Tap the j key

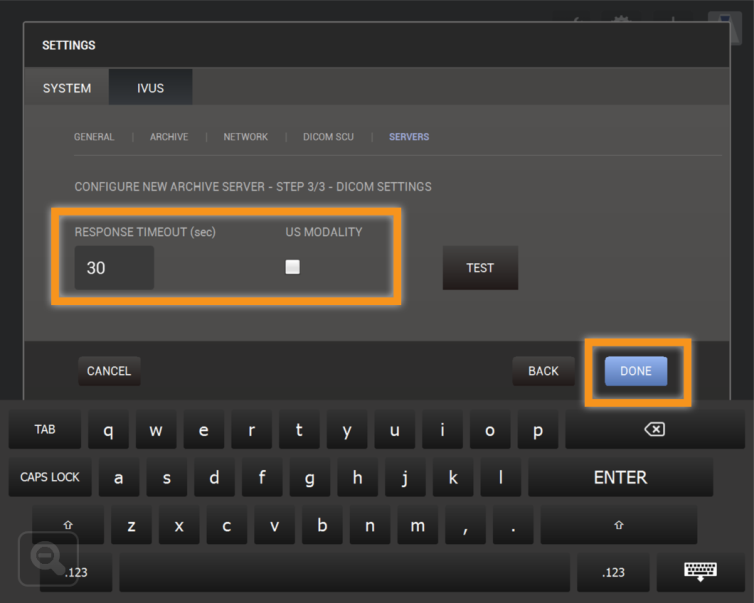(x=405, y=477)
